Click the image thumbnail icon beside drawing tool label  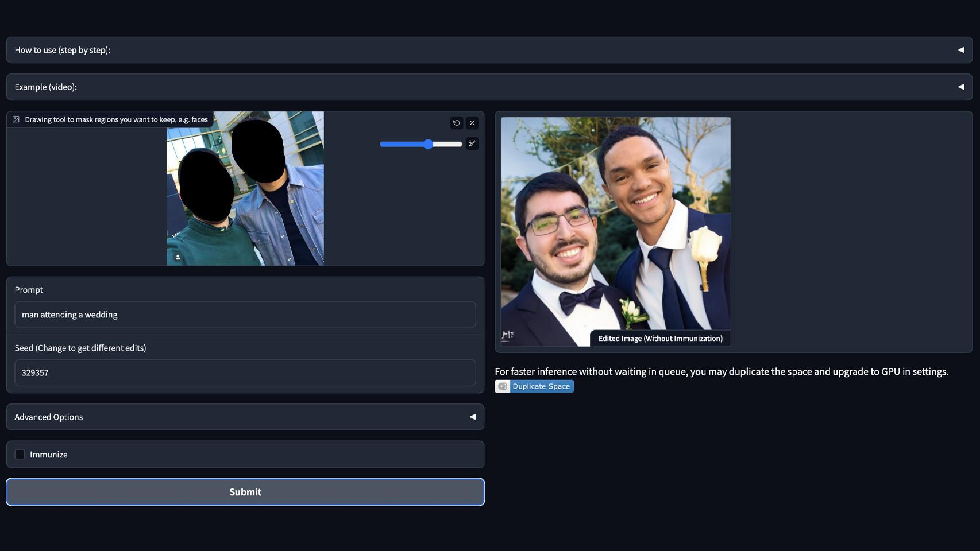pos(16,119)
